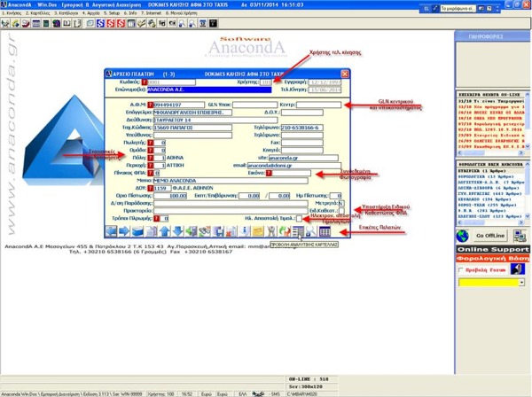Open lookup '?' next to Πόλη
The height and width of the screenshot is (397, 532).
[151, 158]
